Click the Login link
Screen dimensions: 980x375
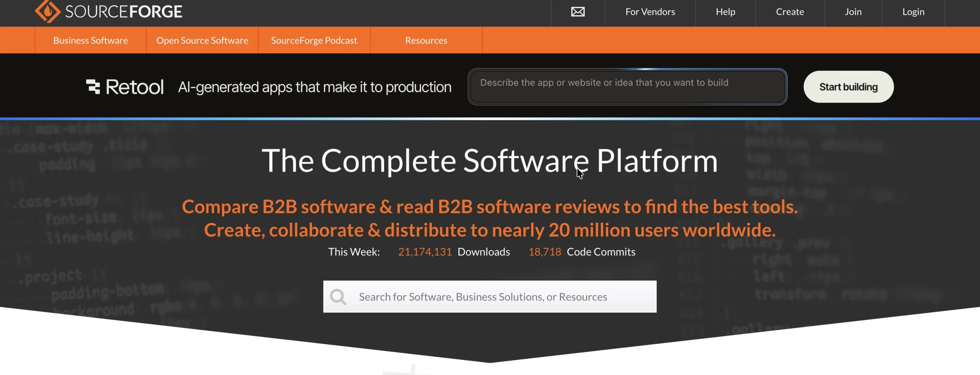pos(913,12)
